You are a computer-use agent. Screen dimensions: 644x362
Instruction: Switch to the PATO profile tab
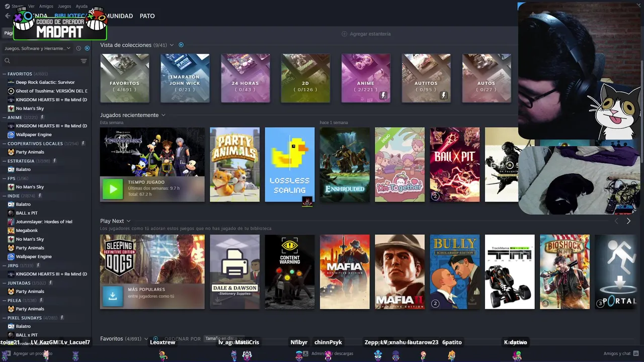[x=147, y=16]
